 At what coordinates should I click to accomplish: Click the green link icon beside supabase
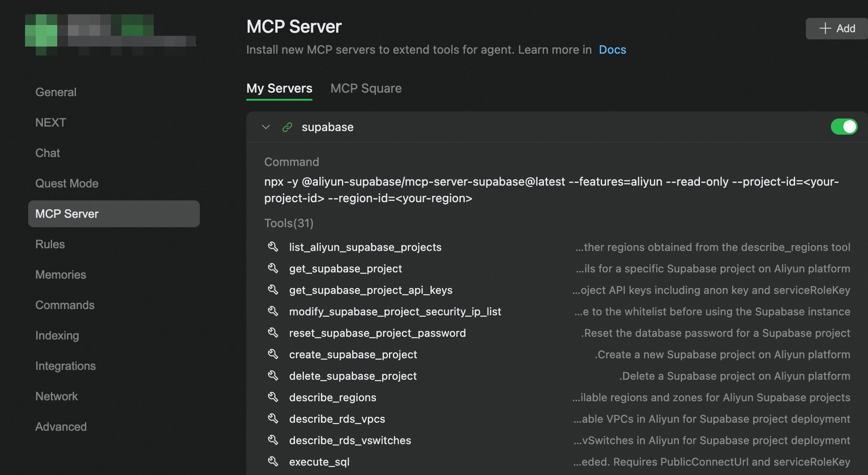[x=287, y=127]
